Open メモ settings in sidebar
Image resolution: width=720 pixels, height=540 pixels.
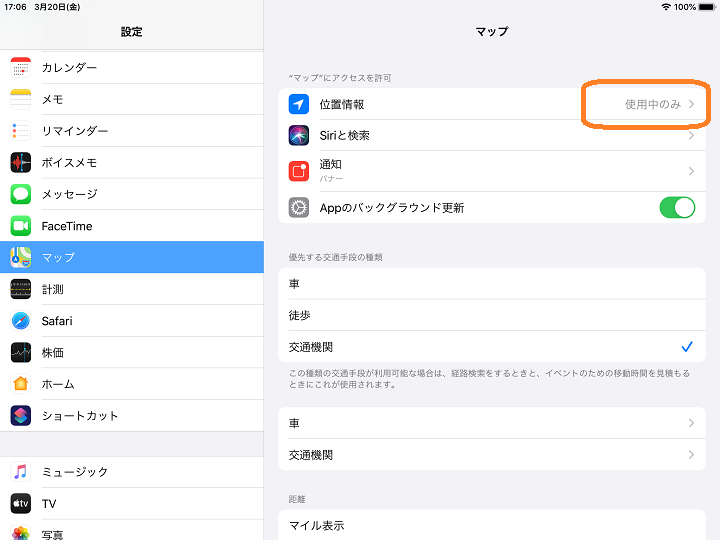click(x=132, y=99)
